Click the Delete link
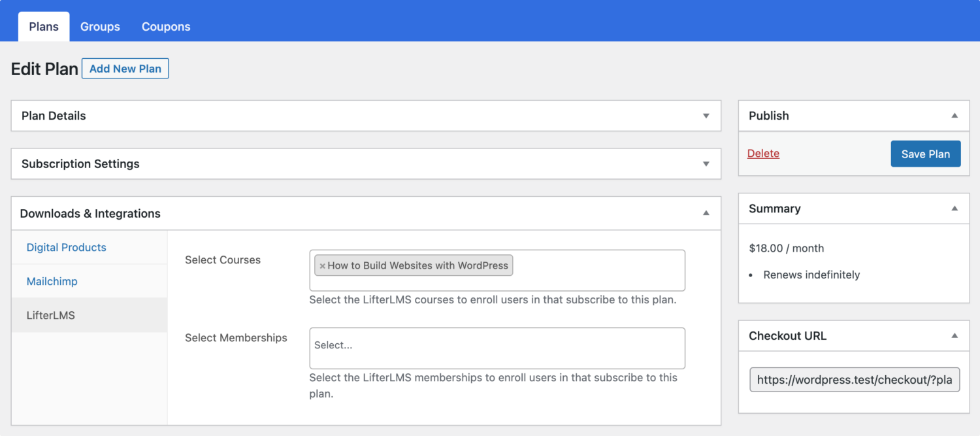Screen dimensions: 980x436 (x=763, y=154)
